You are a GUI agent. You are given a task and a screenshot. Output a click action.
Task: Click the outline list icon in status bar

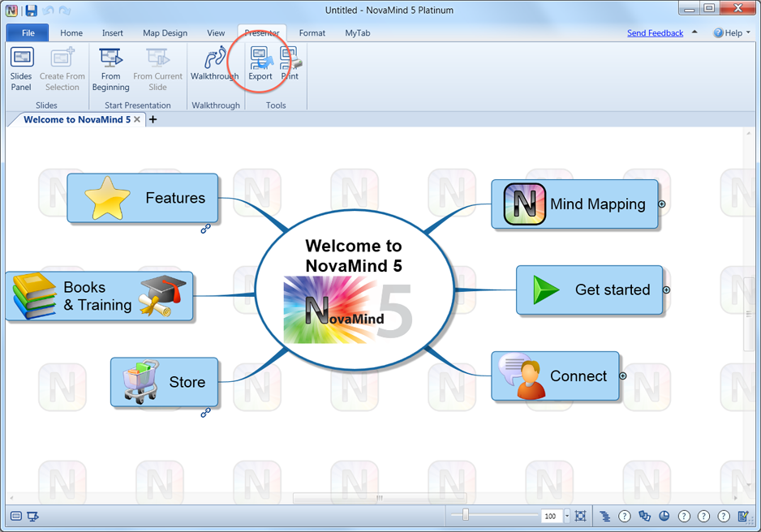[x=605, y=516]
